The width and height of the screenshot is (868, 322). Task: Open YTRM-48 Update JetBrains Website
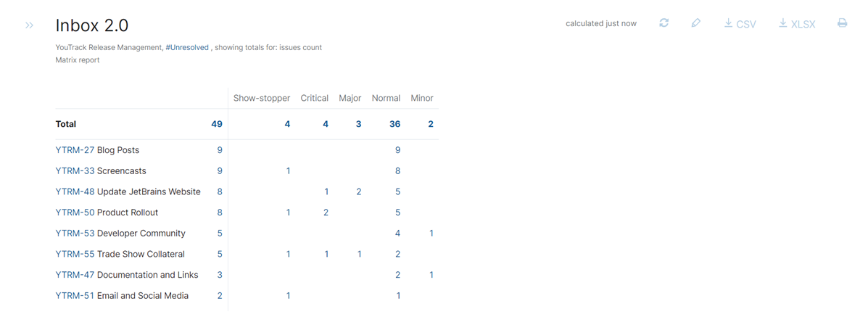point(75,191)
